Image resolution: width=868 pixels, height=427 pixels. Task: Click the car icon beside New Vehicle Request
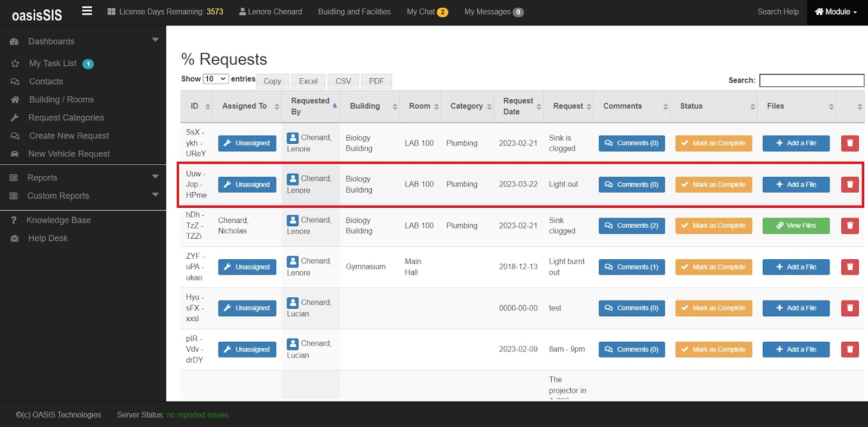(15, 154)
